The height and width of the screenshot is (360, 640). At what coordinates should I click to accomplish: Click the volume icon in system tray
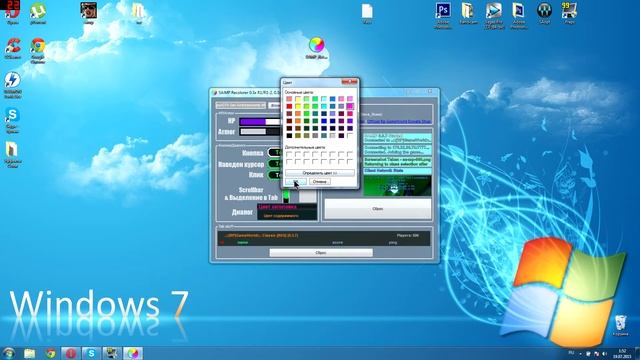point(604,353)
